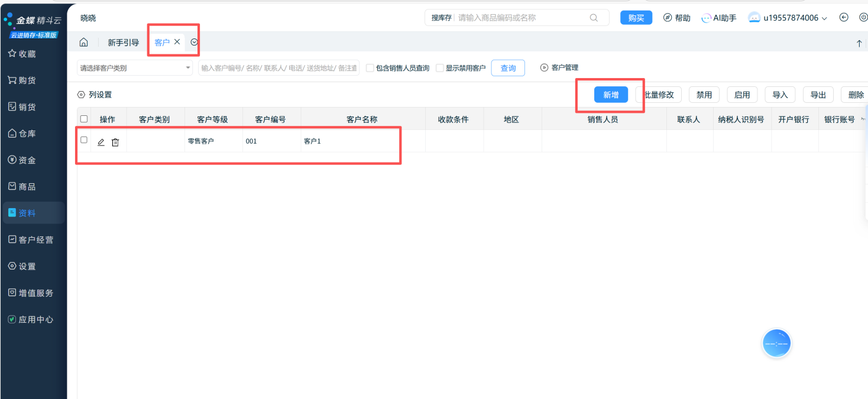Open the AI助手 assistant
The height and width of the screenshot is (399, 868).
718,18
